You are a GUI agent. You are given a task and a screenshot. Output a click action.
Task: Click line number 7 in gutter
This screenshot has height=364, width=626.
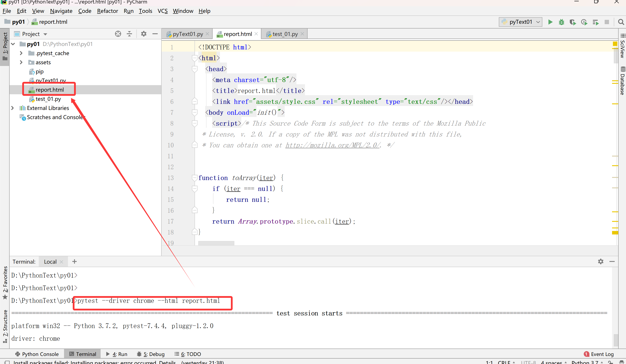tap(172, 113)
